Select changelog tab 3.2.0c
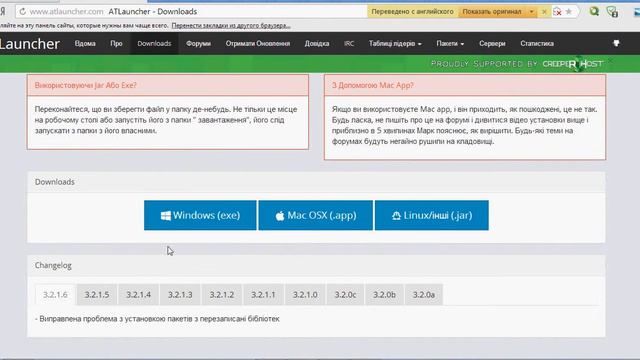The width and height of the screenshot is (640, 360). [345, 294]
